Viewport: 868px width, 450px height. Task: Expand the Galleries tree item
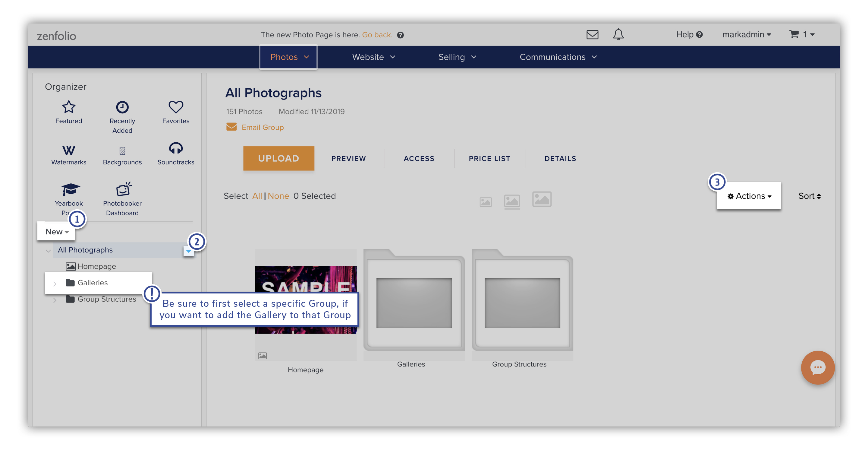point(55,283)
